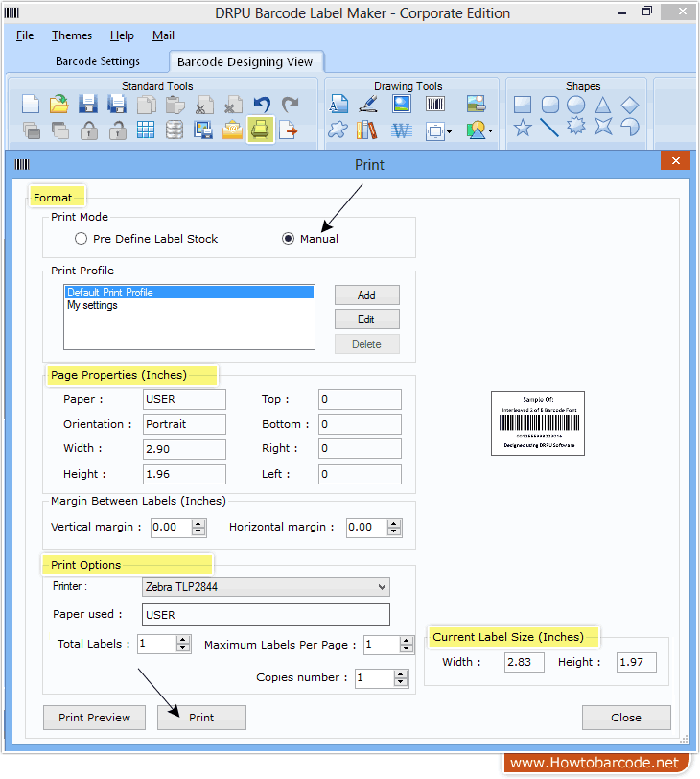Switch to the Barcode Settings tab

tap(98, 61)
